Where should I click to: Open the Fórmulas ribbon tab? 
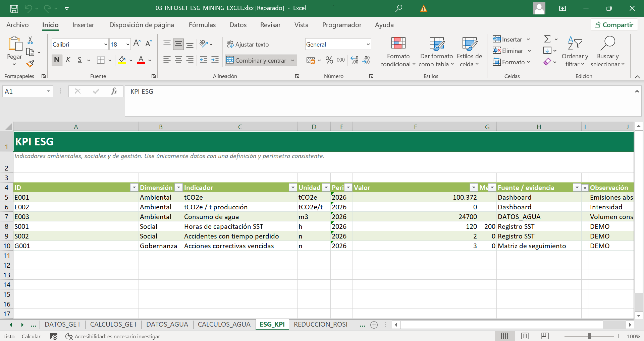pyautogui.click(x=202, y=25)
